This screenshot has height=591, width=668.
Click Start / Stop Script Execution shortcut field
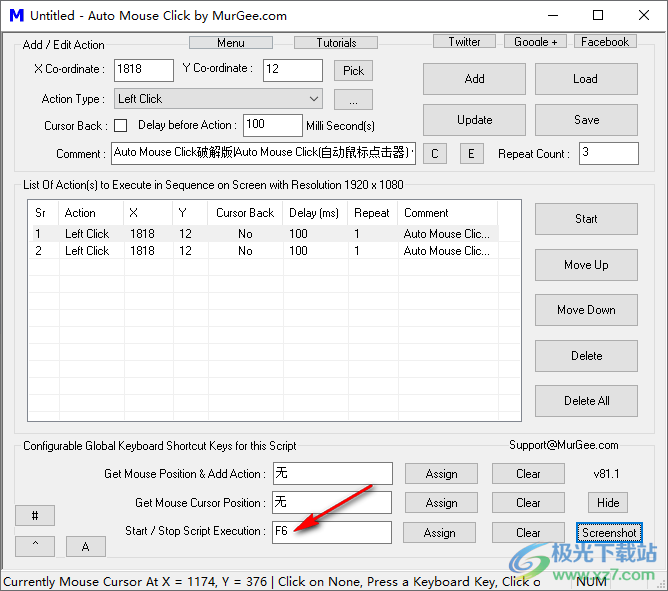(x=332, y=532)
